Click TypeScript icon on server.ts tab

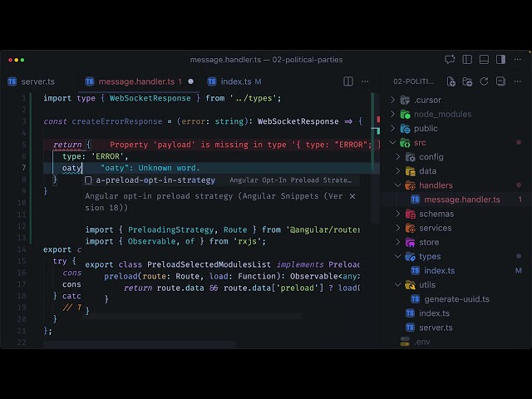[x=12, y=81]
